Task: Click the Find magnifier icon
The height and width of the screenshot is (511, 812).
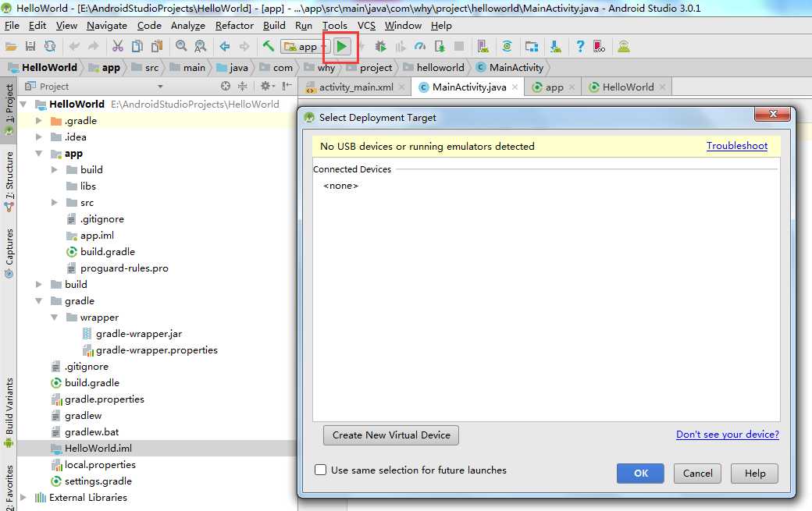Action: pyautogui.click(x=181, y=47)
